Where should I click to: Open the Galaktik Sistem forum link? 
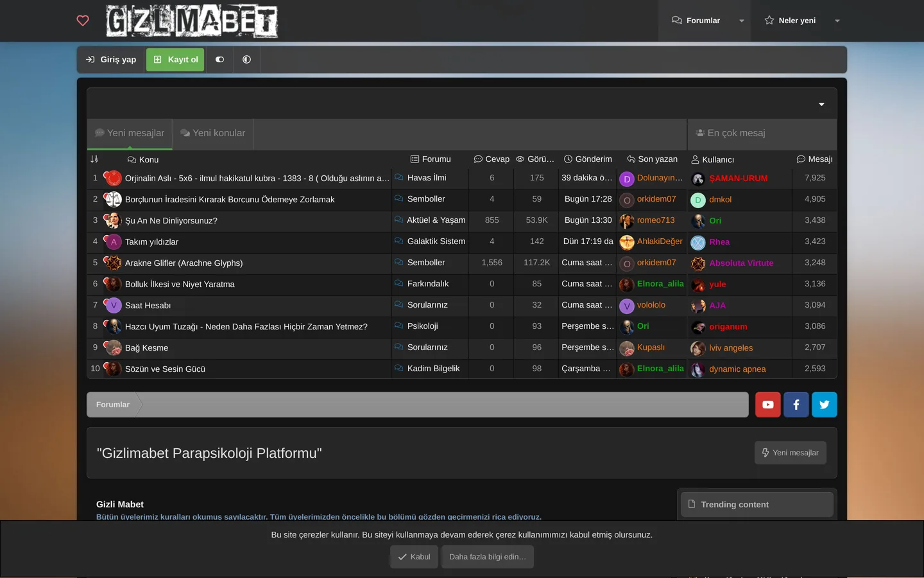436,241
